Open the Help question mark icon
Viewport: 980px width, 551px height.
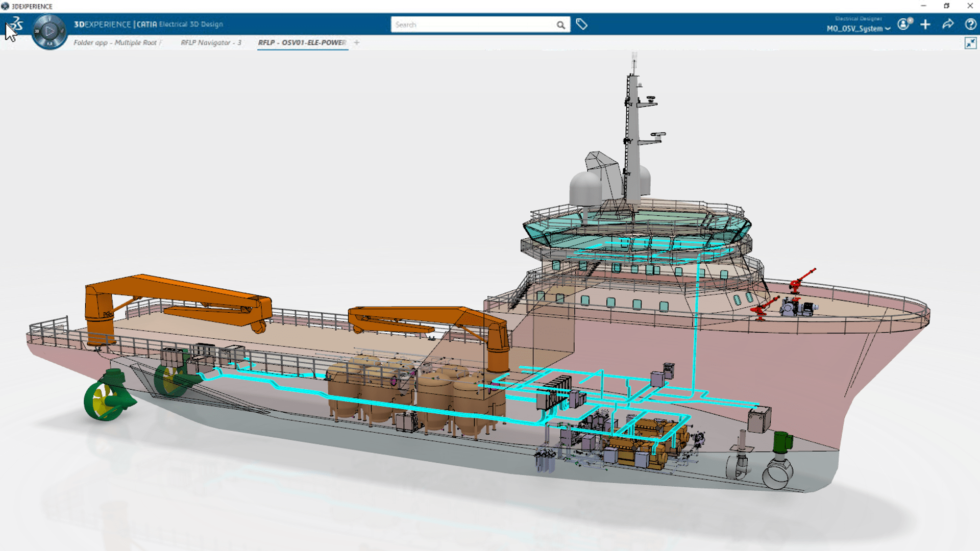click(x=970, y=24)
